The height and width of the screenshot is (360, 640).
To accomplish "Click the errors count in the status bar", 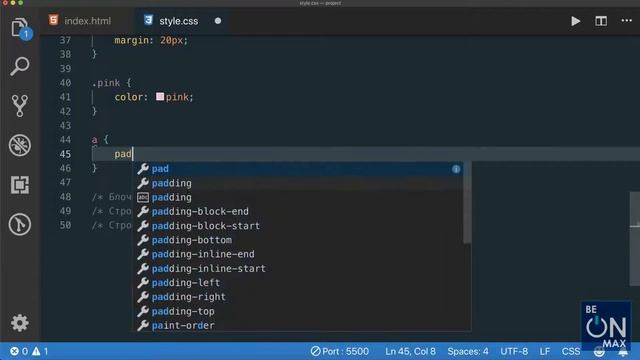I will (19, 351).
